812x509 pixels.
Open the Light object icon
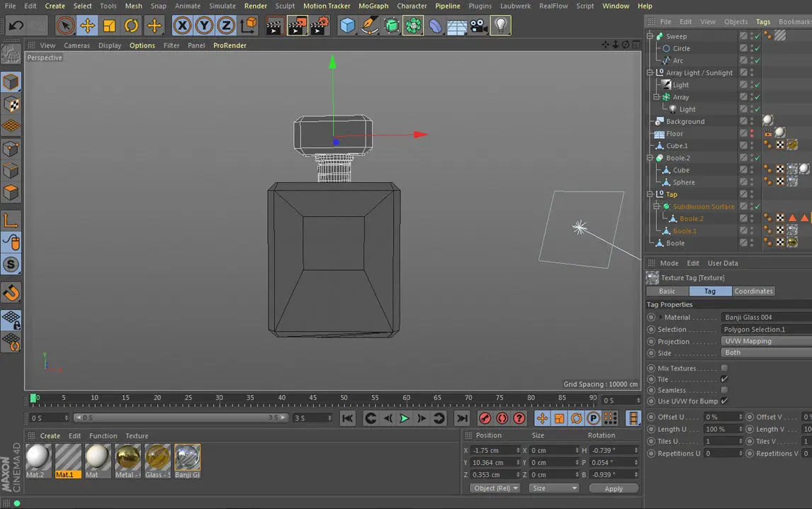point(501,26)
